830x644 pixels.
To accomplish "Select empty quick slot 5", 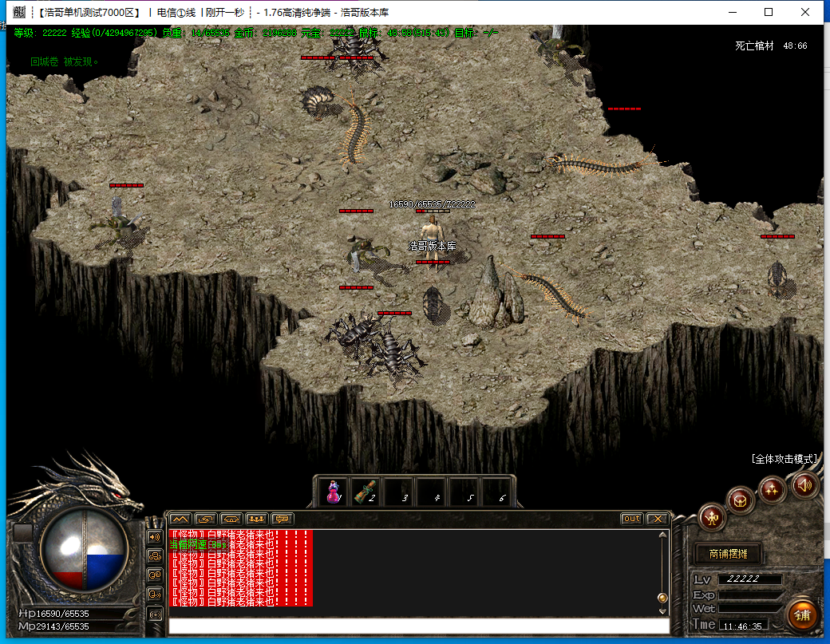I will pyautogui.click(x=464, y=492).
